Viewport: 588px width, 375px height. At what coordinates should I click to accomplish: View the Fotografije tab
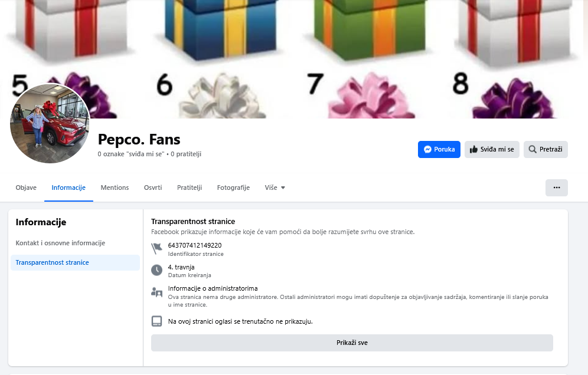coord(233,187)
